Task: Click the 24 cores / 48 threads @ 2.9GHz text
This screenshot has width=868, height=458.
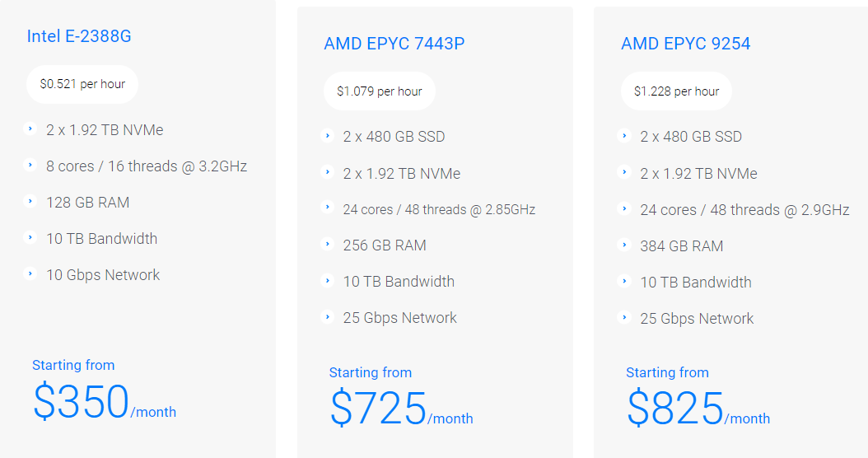Action: (744, 210)
